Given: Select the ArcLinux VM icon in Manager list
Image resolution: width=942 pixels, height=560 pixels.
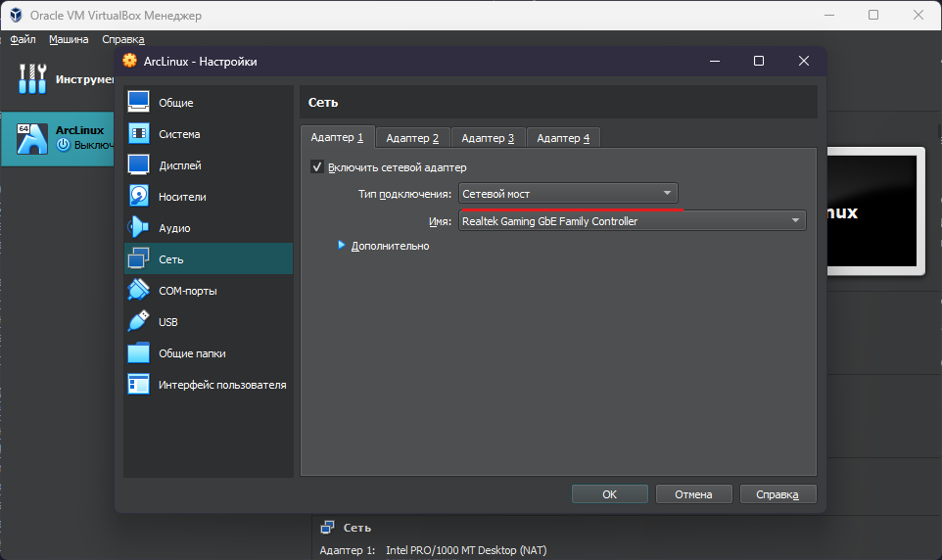Looking at the screenshot, I should [32, 139].
